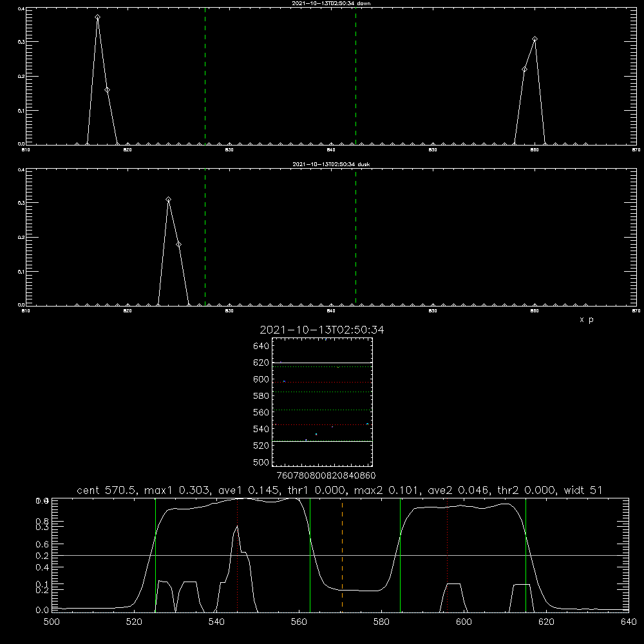644x644 pixels.
Task: Select x-axis label '580' in bottom profile plot
Action: click(381, 622)
